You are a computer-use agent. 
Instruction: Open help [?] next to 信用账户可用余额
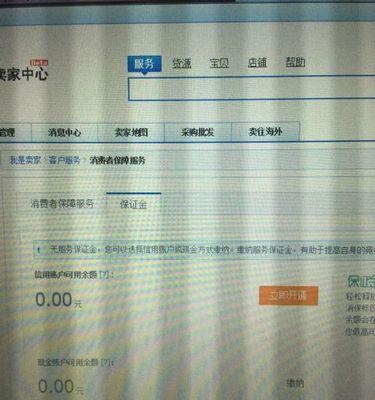click(104, 275)
